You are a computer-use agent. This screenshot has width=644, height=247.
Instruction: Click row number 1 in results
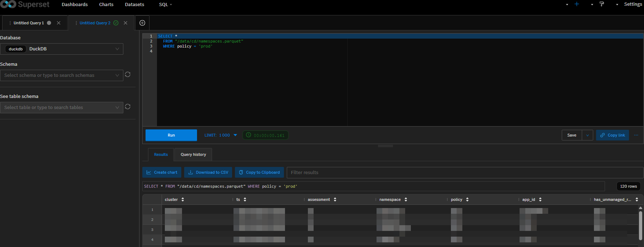point(152,210)
